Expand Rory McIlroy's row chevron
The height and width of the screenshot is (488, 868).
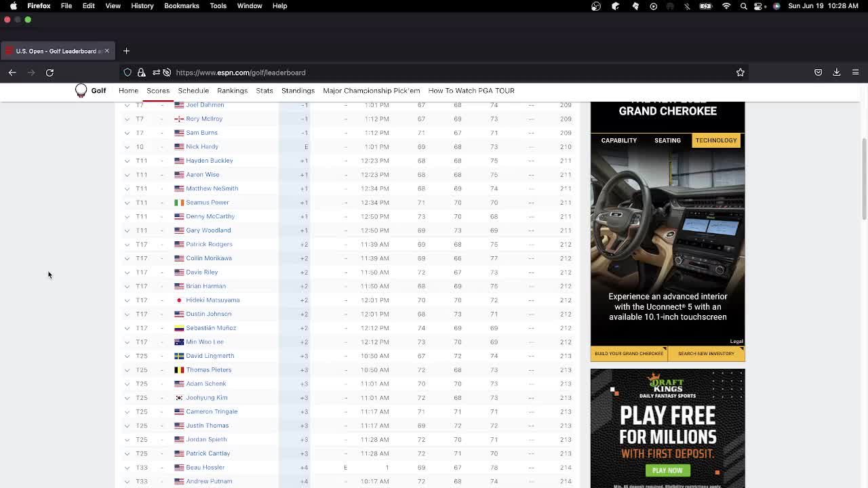pos(127,119)
